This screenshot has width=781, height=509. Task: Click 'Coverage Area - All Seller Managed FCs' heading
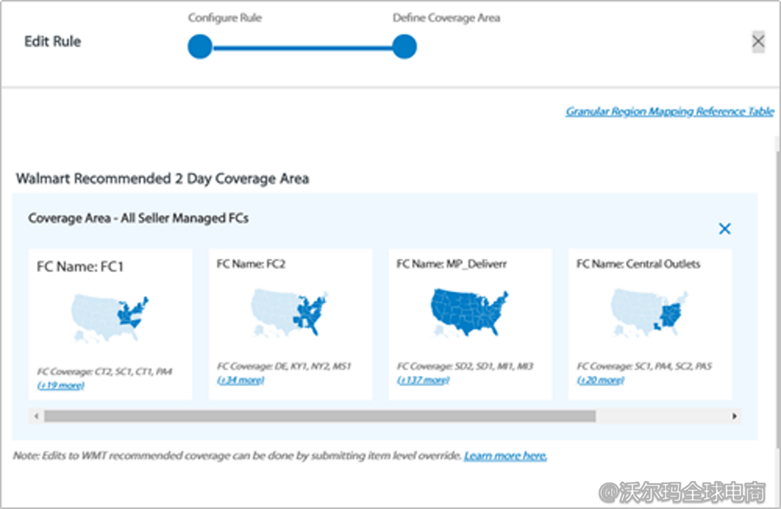pos(138,218)
